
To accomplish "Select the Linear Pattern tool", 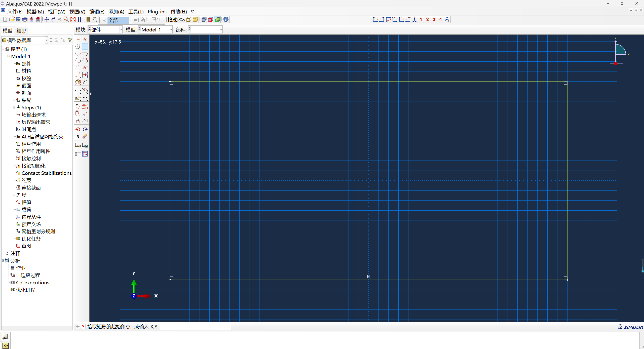I will [85, 98].
